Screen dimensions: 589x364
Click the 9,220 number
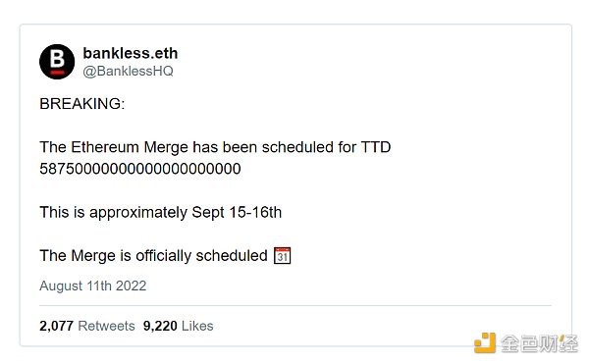point(160,326)
